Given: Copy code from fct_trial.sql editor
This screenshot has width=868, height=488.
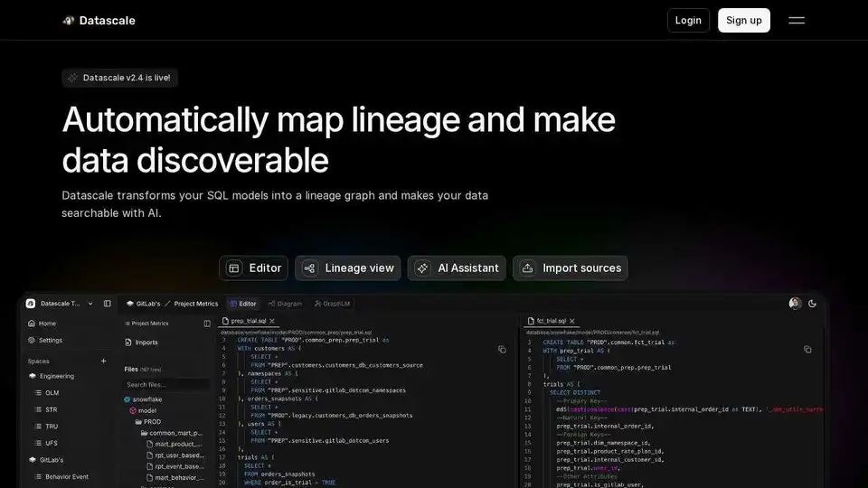Looking at the screenshot, I should coord(807,350).
